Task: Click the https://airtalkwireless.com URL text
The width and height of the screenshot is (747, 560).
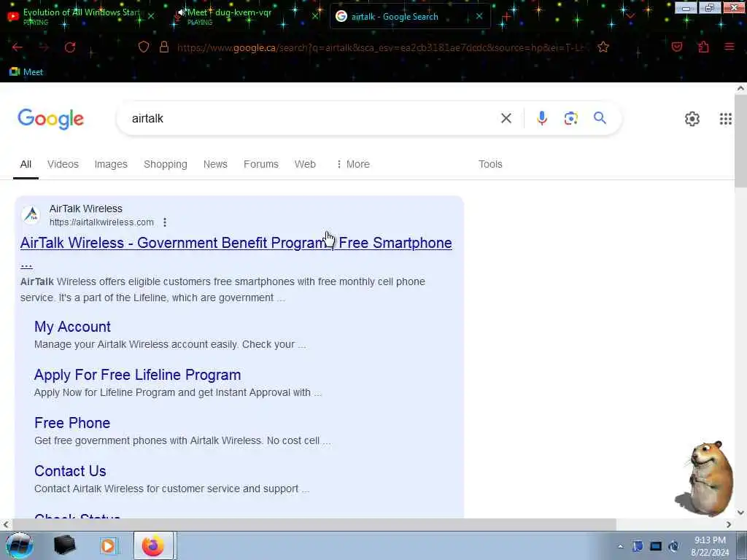Action: 101,222
